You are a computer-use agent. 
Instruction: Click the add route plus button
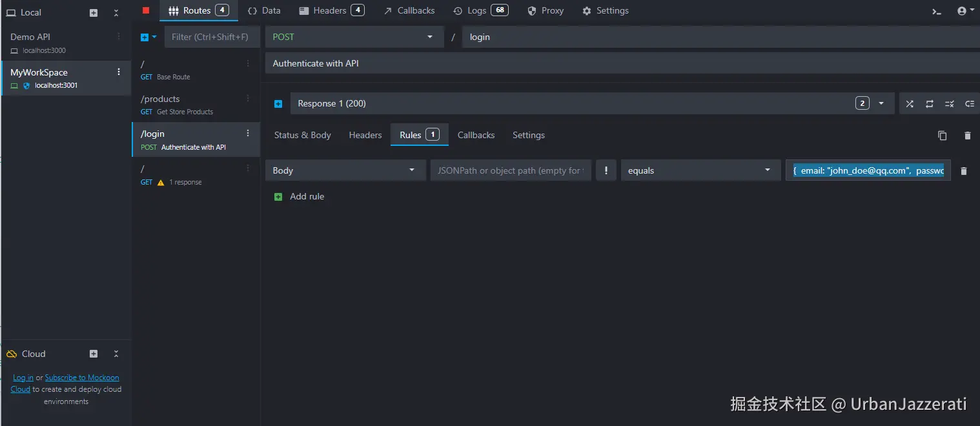point(144,37)
